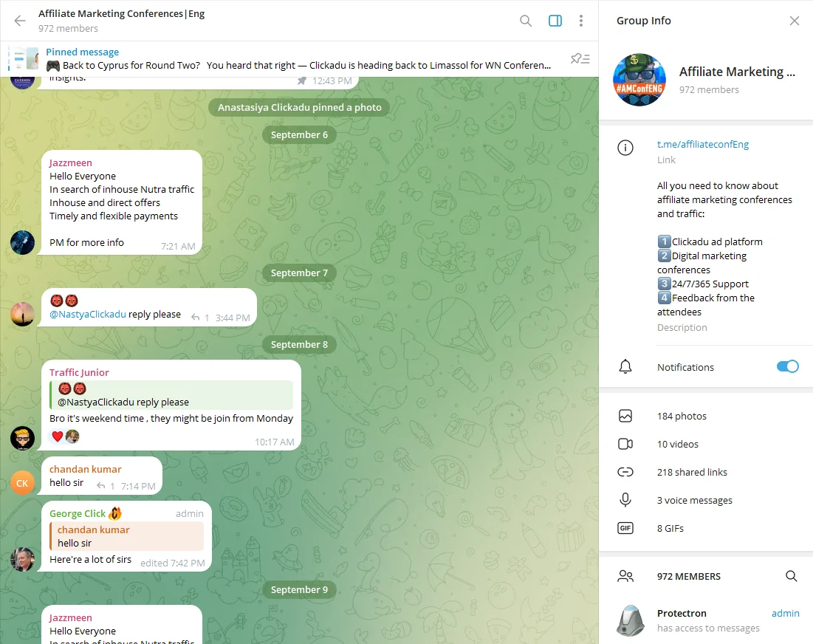The image size is (813, 644).
Task: Click the back arrow in chat header
Action: tap(20, 21)
